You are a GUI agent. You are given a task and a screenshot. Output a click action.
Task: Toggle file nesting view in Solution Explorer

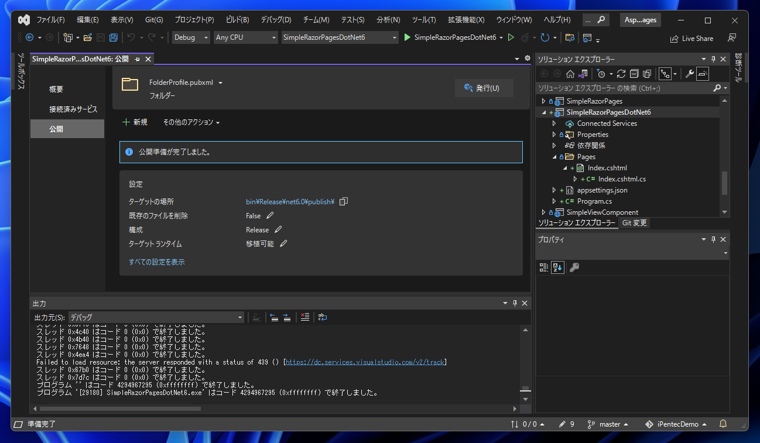coord(665,74)
